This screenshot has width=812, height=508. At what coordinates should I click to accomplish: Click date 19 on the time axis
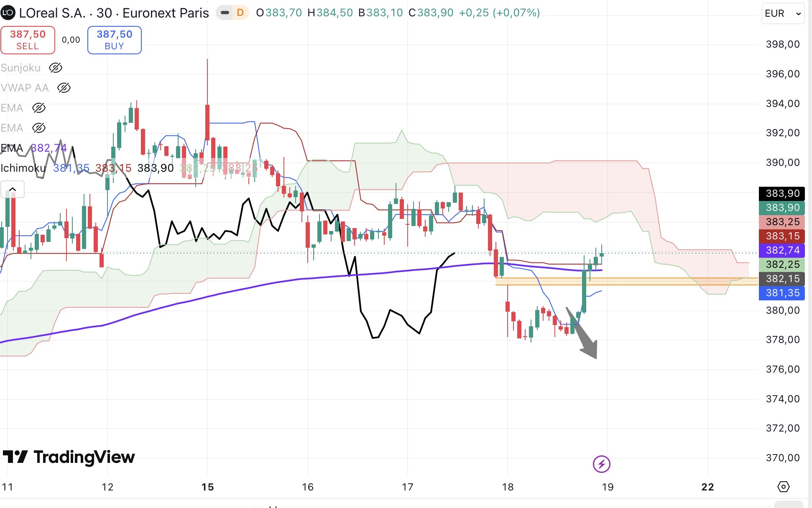coord(608,487)
